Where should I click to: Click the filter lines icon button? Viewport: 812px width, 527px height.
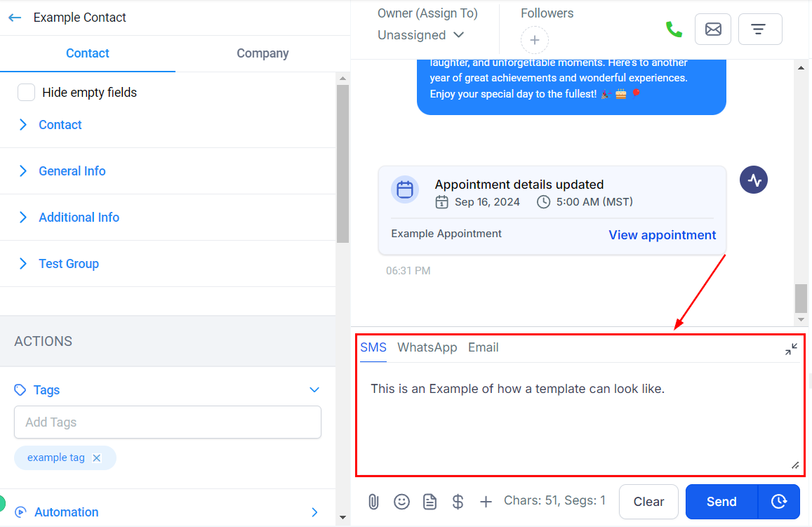[x=759, y=29]
